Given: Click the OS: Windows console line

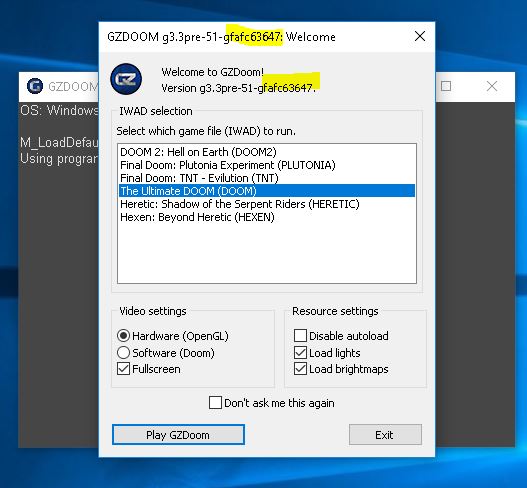Looking at the screenshot, I should (x=59, y=110).
